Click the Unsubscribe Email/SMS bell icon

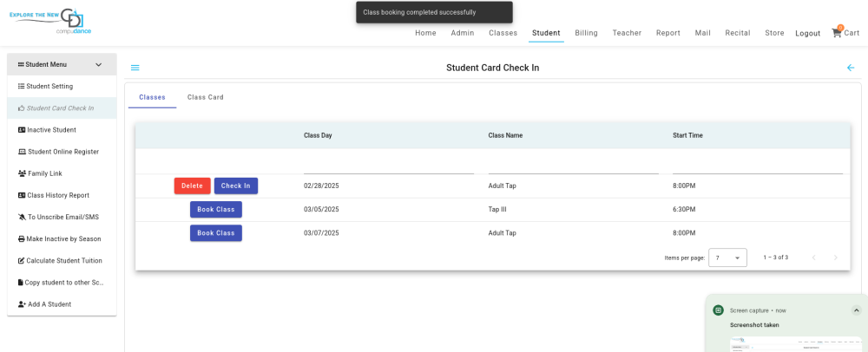click(x=23, y=217)
